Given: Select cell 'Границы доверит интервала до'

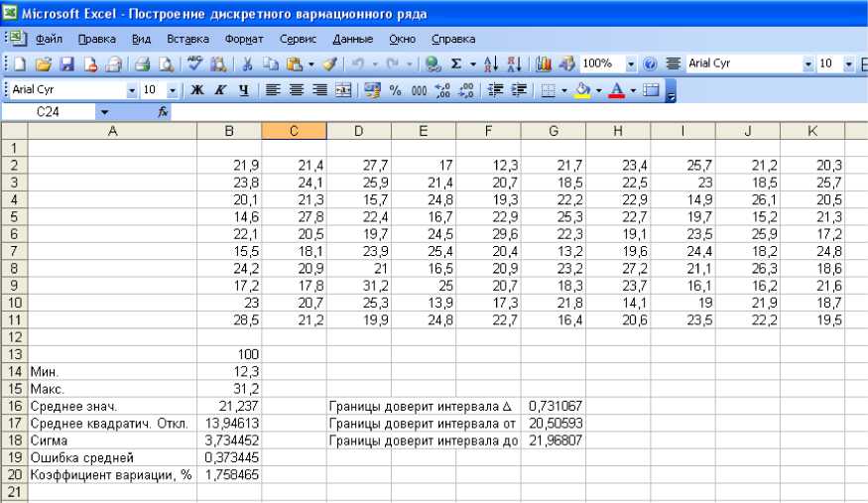Looking at the screenshot, I should [x=424, y=441].
